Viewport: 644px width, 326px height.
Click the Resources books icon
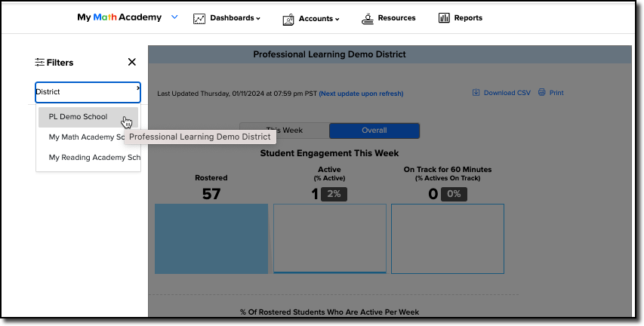(368, 18)
